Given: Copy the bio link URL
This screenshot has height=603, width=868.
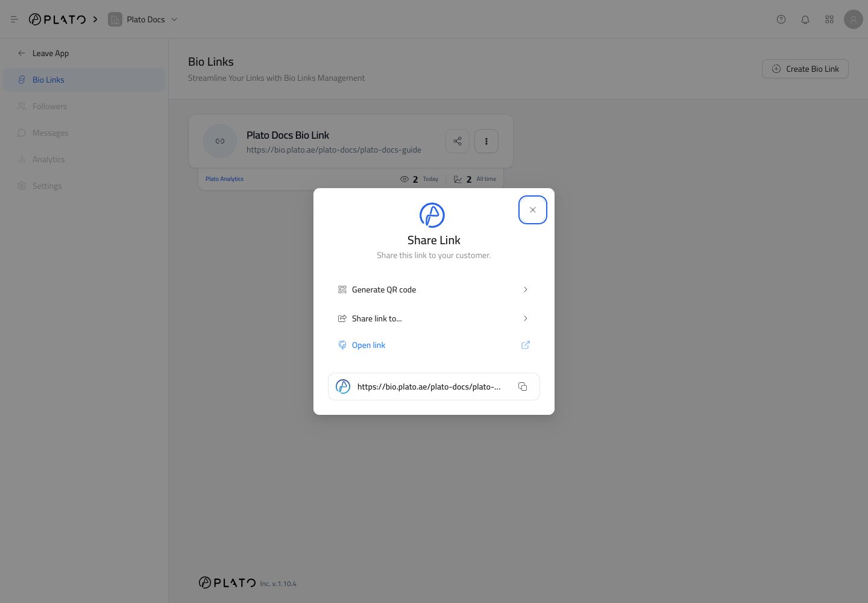Looking at the screenshot, I should pyautogui.click(x=523, y=387).
